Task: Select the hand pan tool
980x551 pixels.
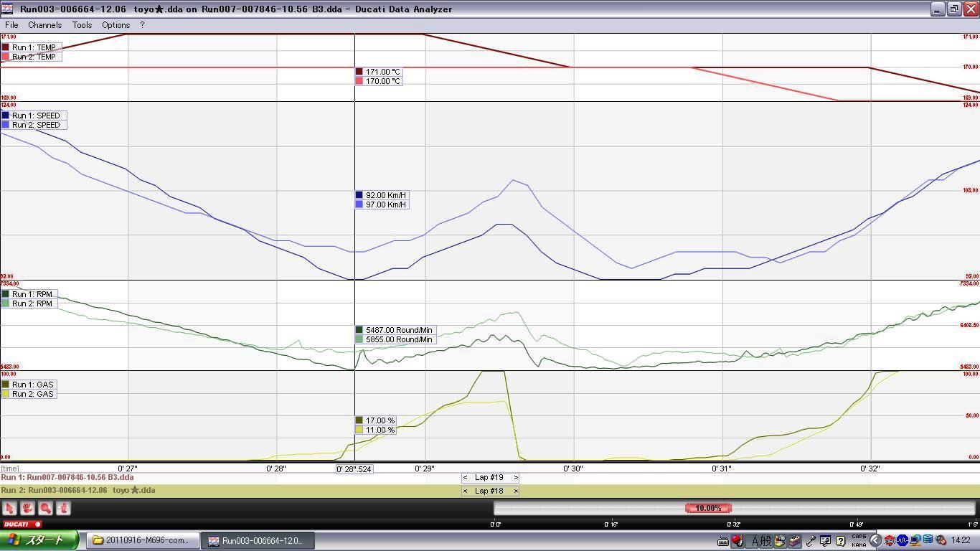Action: point(27,508)
